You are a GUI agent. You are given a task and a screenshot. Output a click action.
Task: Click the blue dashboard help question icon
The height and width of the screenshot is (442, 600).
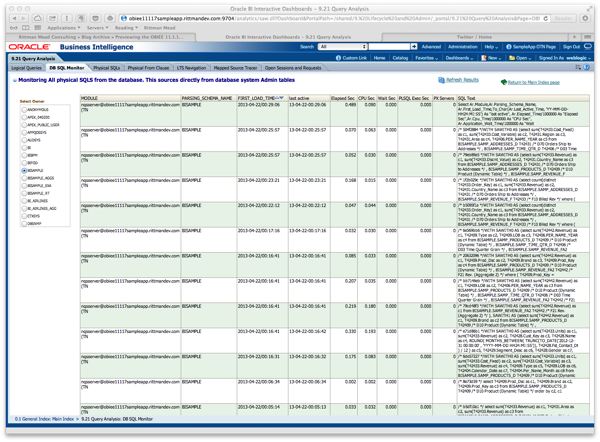tap(586, 67)
